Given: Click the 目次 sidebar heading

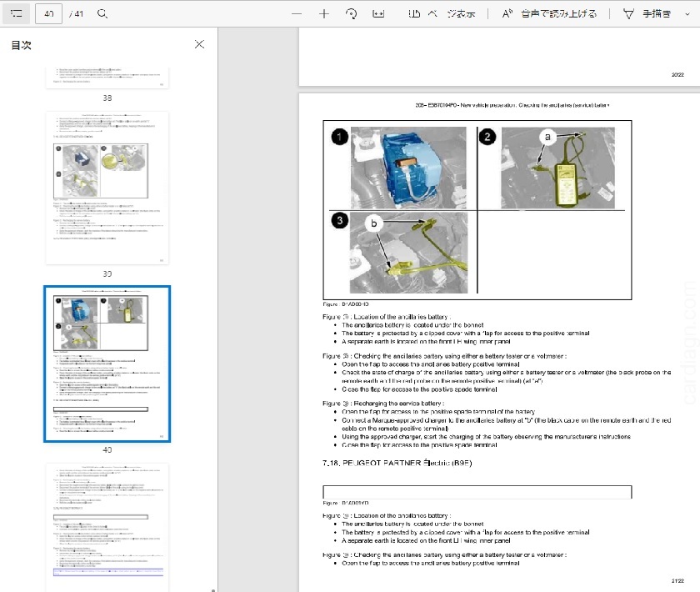Looking at the screenshot, I should point(21,45).
